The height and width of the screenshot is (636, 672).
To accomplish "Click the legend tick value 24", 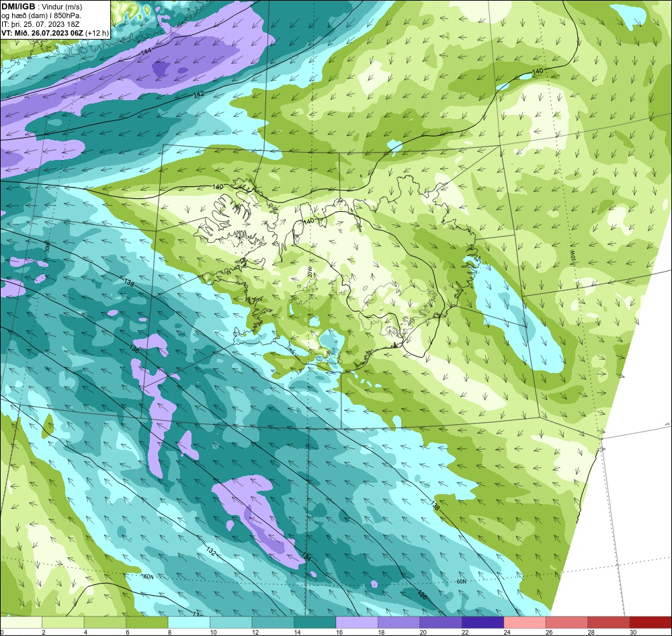I will (507, 632).
